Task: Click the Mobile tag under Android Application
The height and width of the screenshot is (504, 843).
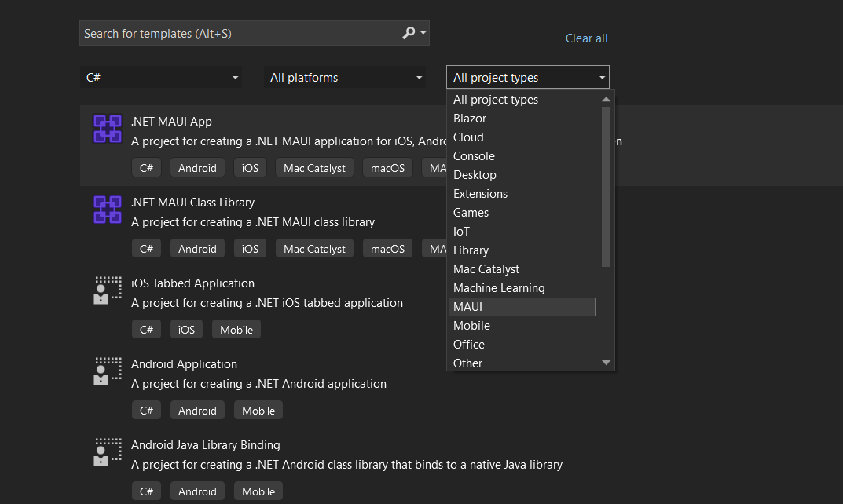Action: coord(258,411)
